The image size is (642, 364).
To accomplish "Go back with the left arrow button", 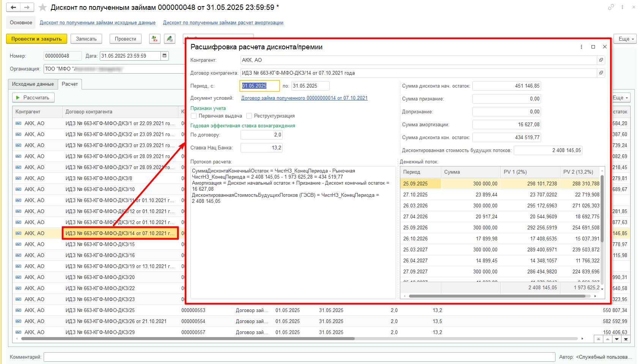I will [x=13, y=7].
